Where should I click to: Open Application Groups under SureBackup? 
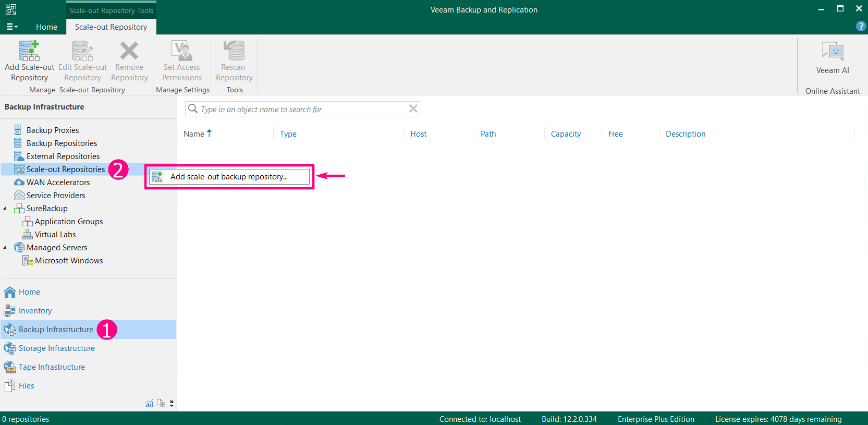tap(69, 221)
